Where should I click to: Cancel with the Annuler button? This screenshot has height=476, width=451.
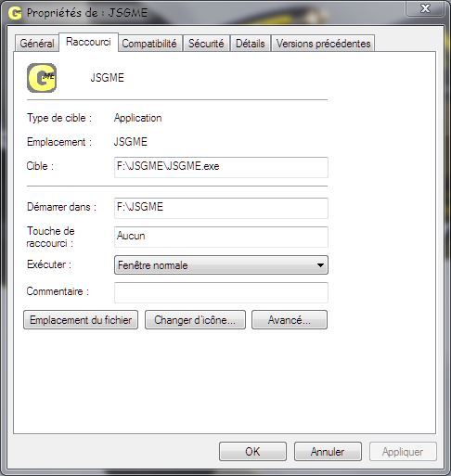[328, 452]
